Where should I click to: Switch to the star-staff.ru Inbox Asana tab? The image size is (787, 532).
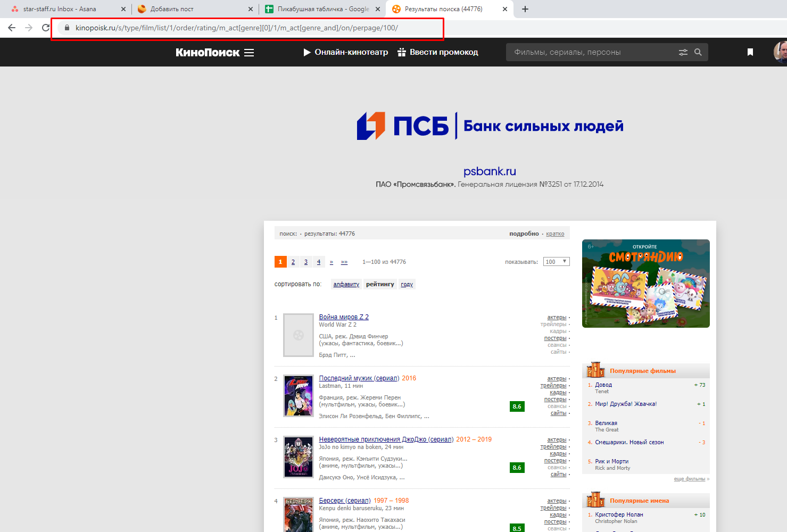[x=60, y=9]
